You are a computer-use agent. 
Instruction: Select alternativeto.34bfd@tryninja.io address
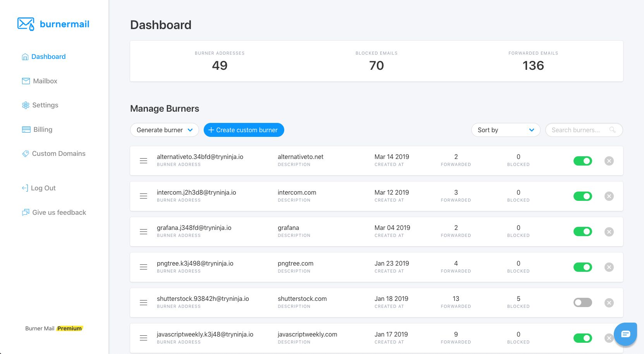pyautogui.click(x=200, y=157)
